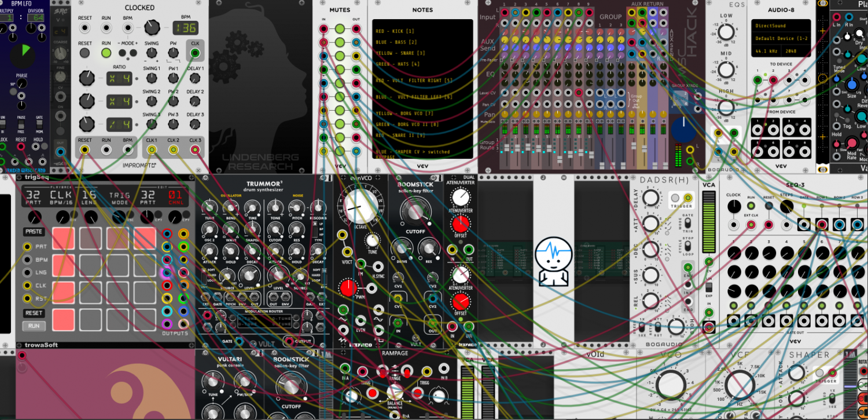Open the 2048 block size menu on AUDIO-8

point(796,51)
